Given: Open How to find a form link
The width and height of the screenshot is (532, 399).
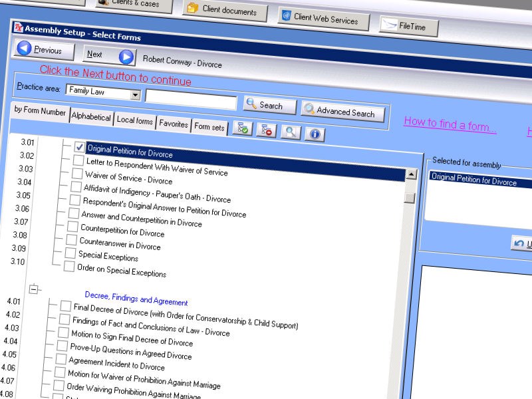Looking at the screenshot, I should tap(450, 124).
